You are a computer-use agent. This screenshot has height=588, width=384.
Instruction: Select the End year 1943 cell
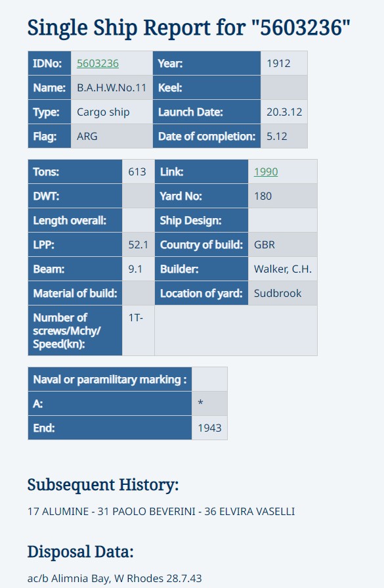209,428
